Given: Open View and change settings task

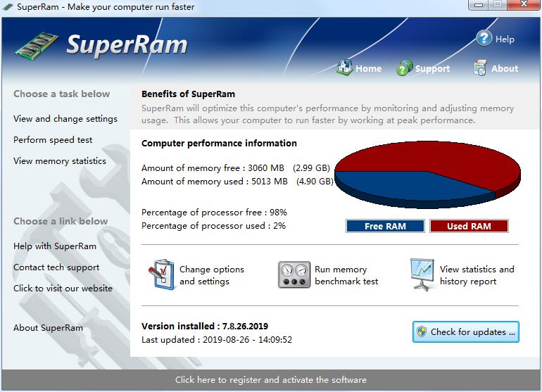Looking at the screenshot, I should pyautogui.click(x=65, y=119).
